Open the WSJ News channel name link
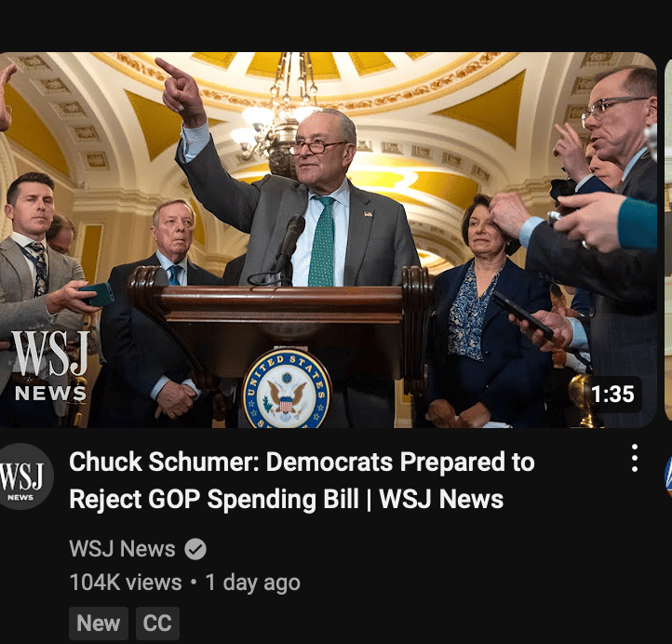This screenshot has width=672, height=644. point(122,549)
